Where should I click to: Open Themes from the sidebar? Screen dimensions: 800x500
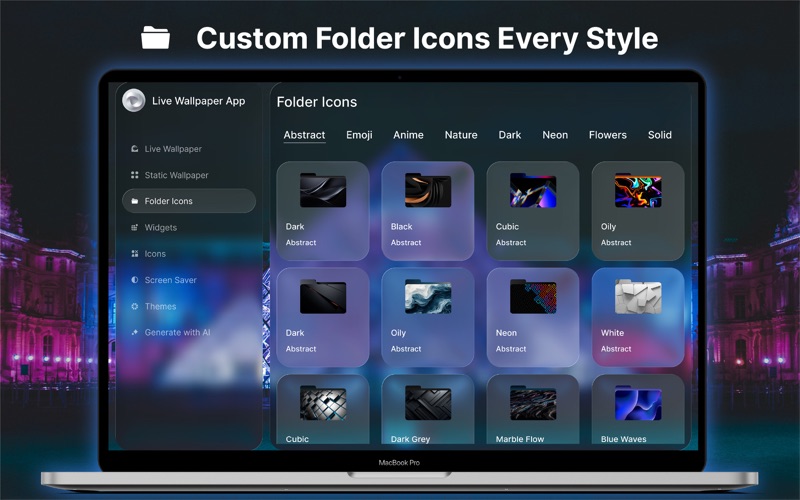[x=154, y=306]
